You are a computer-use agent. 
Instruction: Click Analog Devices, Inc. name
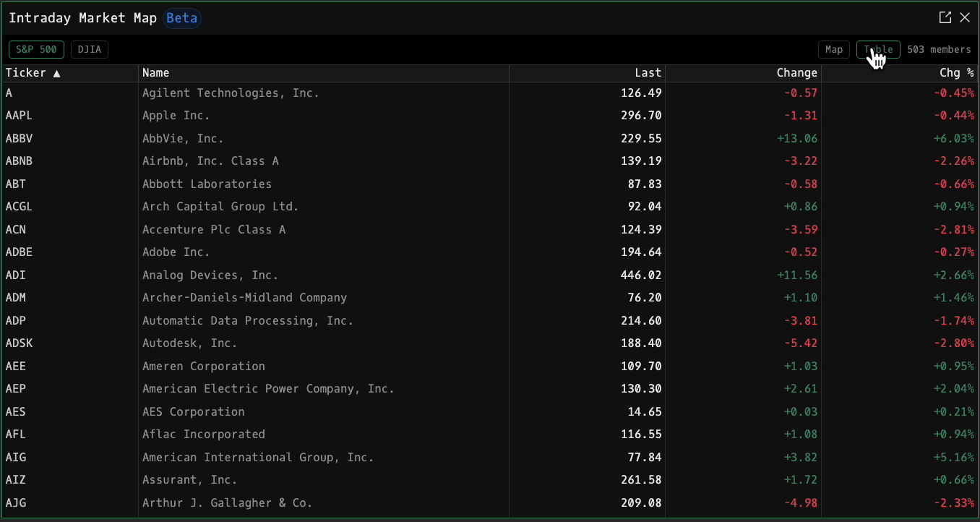pos(210,275)
